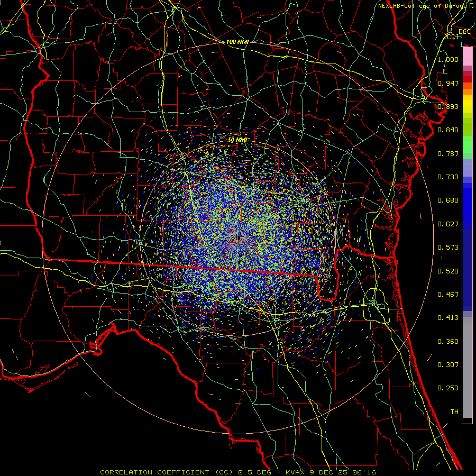Select the 0.520 scale value
The width and height of the screenshot is (476, 476).
coord(448,271)
